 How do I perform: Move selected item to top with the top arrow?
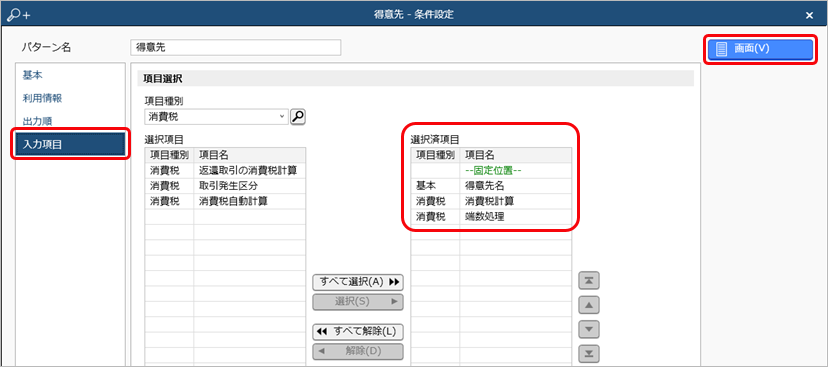pos(589,281)
